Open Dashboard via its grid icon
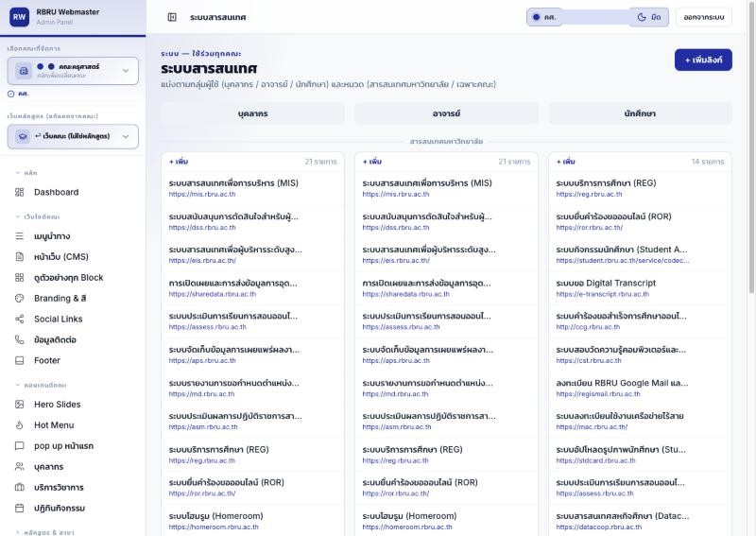756x536 pixels. click(x=19, y=192)
